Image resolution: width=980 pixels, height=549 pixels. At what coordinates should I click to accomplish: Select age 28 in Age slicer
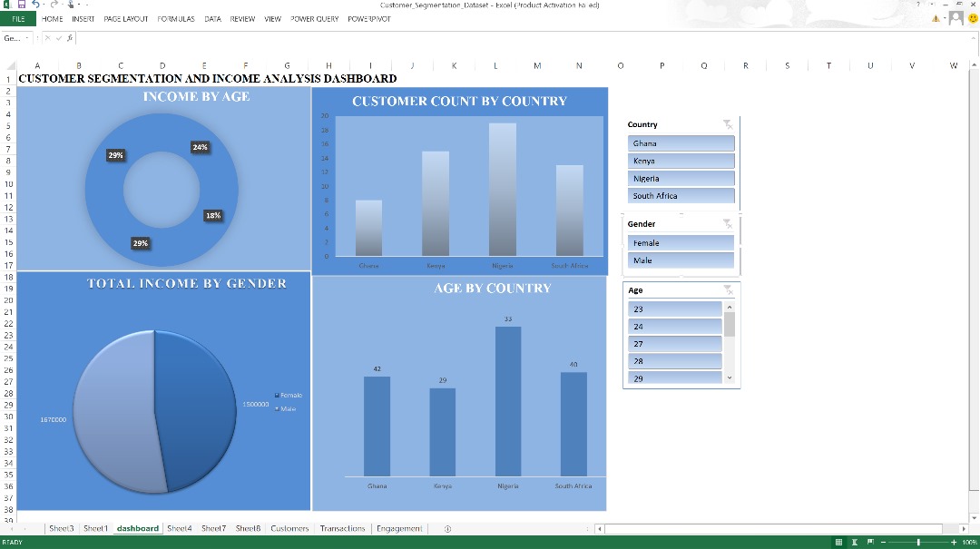[x=674, y=361]
